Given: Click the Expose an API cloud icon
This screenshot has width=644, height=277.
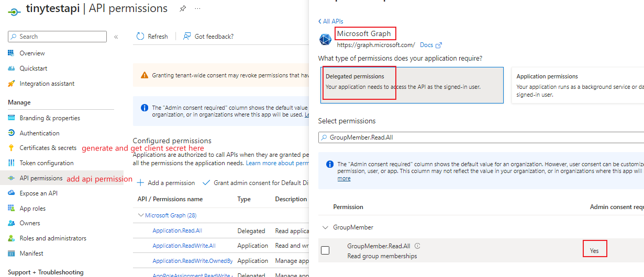Looking at the screenshot, I should [11, 193].
